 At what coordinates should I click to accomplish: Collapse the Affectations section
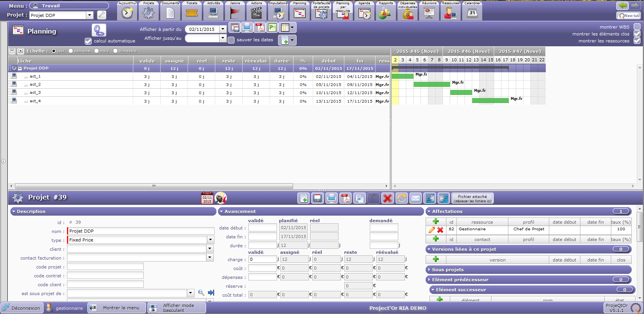pyautogui.click(x=429, y=211)
